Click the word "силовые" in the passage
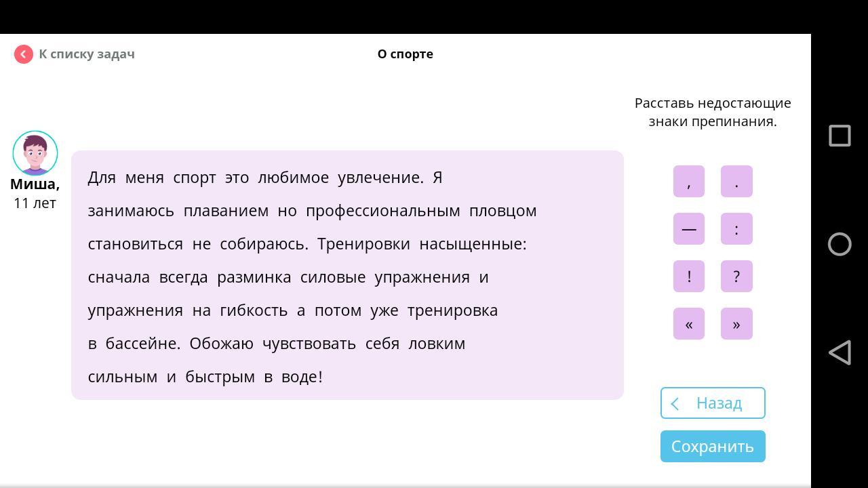 coord(333,277)
